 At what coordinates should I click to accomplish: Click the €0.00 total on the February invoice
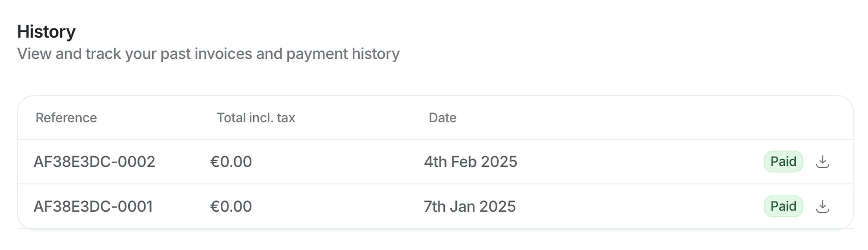click(231, 162)
